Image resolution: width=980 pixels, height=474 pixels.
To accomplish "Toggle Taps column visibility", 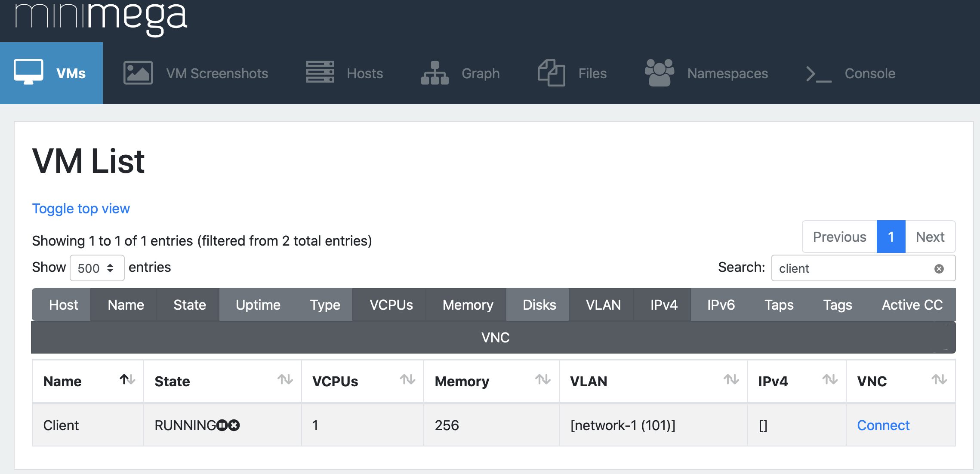I will click(778, 305).
